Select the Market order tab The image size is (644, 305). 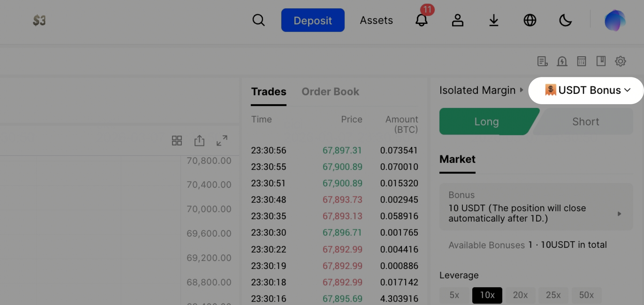(457, 159)
